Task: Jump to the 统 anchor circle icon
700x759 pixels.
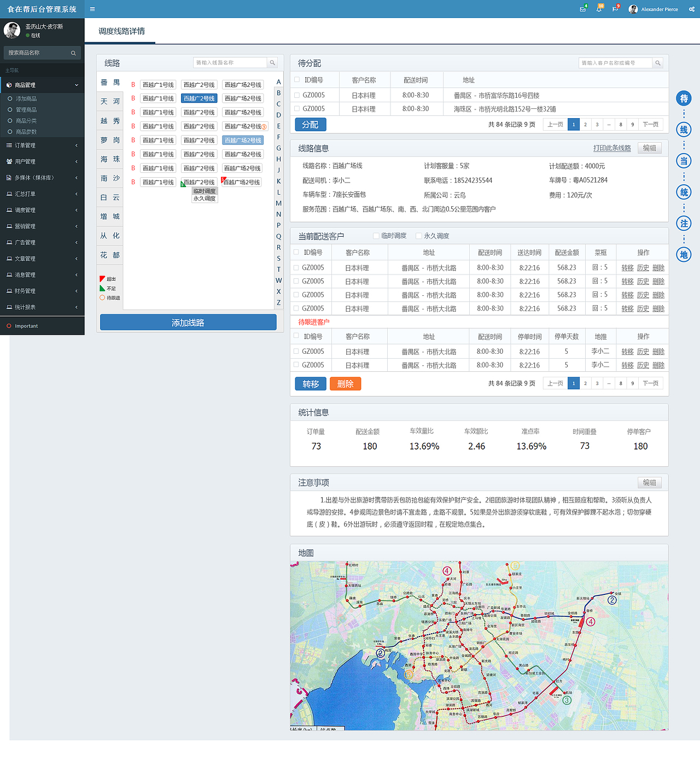Action: click(x=684, y=192)
